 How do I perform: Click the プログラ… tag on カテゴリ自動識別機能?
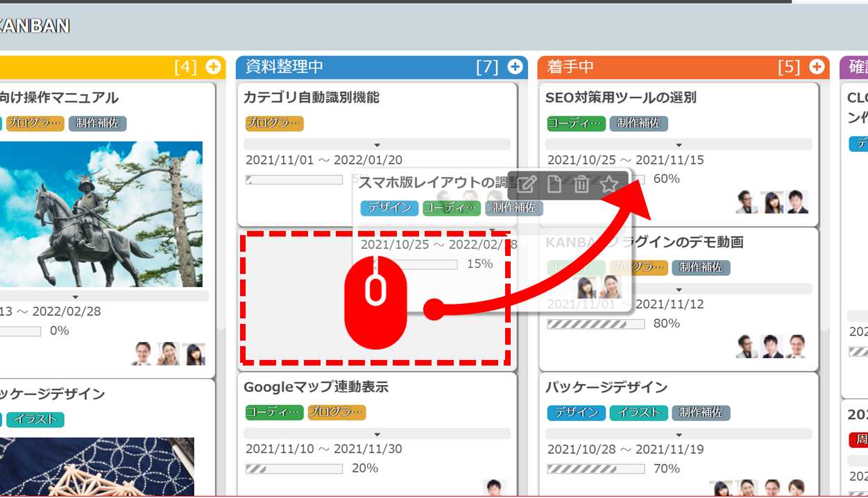click(x=274, y=123)
